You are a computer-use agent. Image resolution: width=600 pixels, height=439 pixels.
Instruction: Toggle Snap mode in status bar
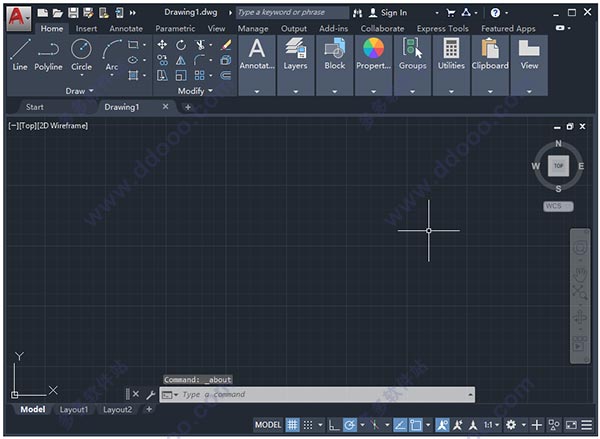point(308,425)
